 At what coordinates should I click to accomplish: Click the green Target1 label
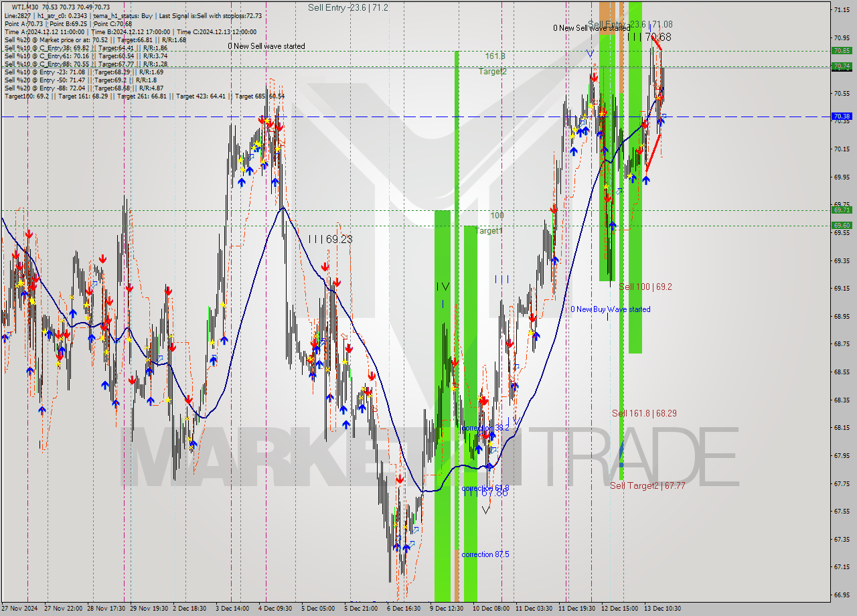[489, 230]
